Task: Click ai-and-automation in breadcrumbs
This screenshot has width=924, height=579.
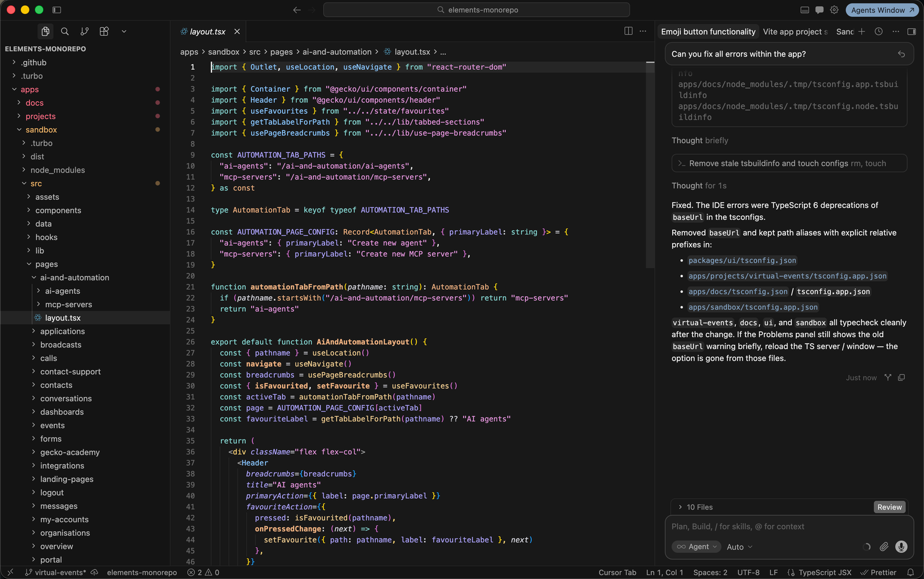Action: (337, 52)
